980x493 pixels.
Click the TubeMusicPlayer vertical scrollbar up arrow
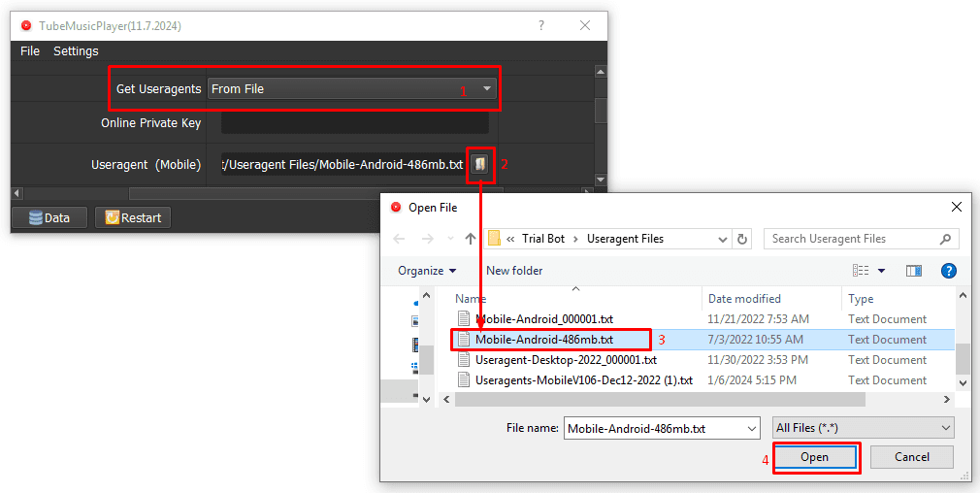click(x=600, y=72)
